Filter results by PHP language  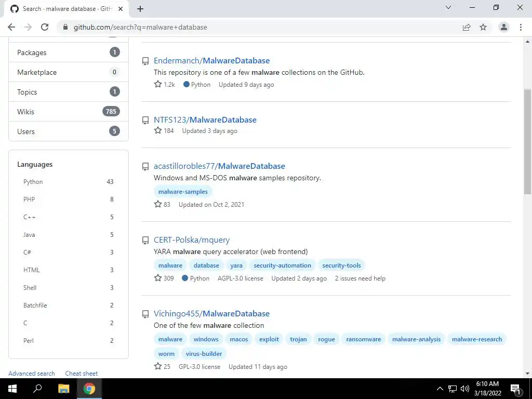click(69, 199)
